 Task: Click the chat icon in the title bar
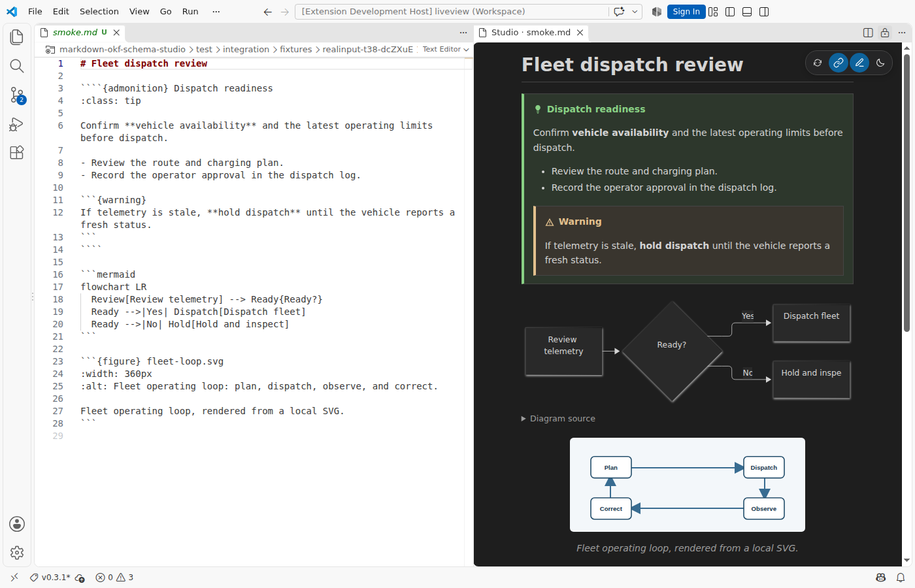[x=619, y=12]
